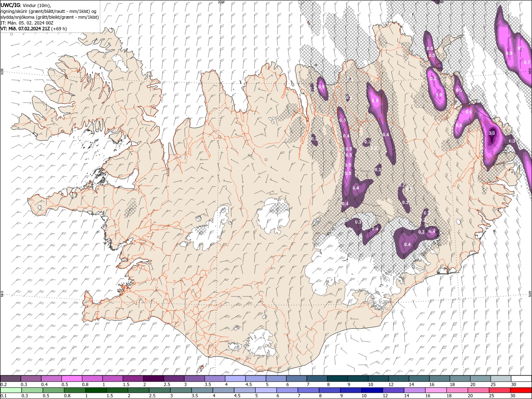The height and width of the screenshot is (399, 532).
Task: Pick the gray-green 3 swatch in lower legend row
Action: click(181, 390)
